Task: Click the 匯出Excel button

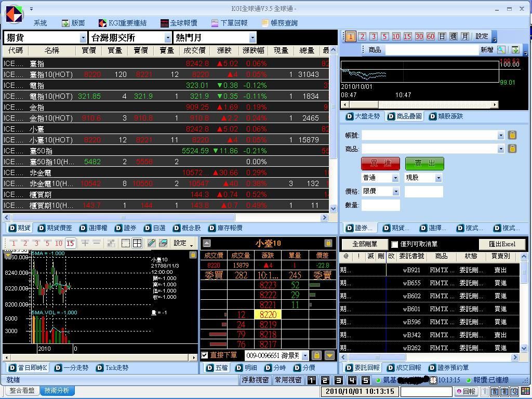Action: coord(502,244)
